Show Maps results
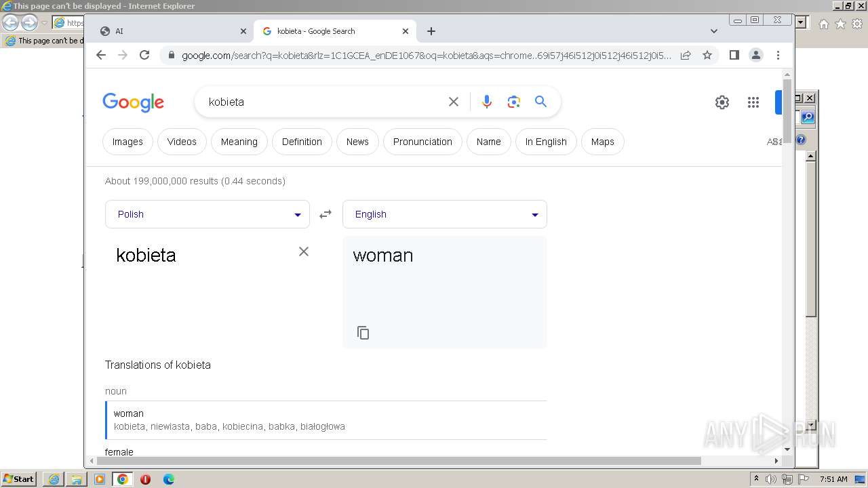The width and height of the screenshot is (868, 488). (602, 142)
